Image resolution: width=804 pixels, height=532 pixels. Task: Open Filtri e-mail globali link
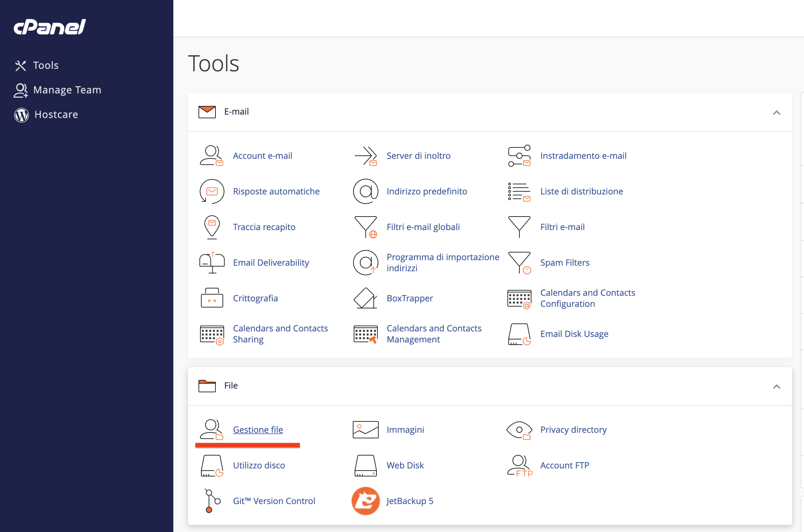tap(423, 227)
